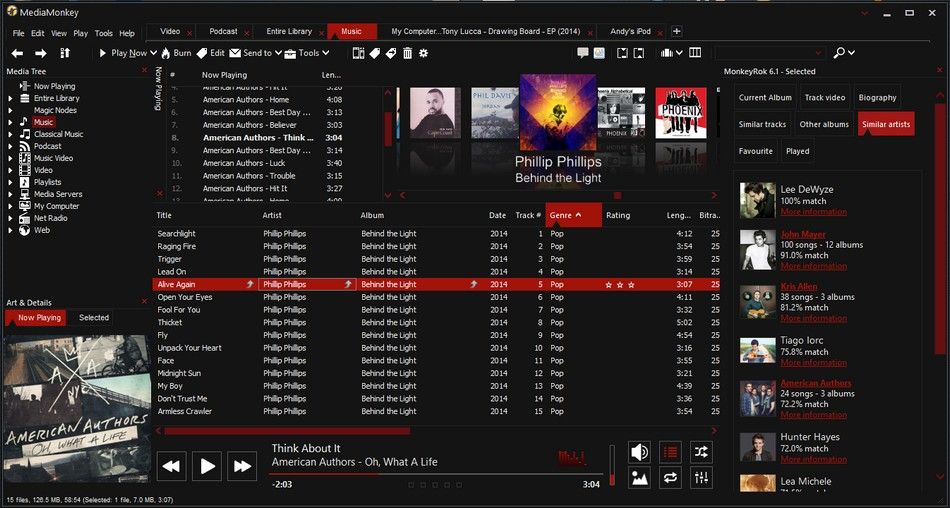Open the John Mayer artist link

coord(803,235)
